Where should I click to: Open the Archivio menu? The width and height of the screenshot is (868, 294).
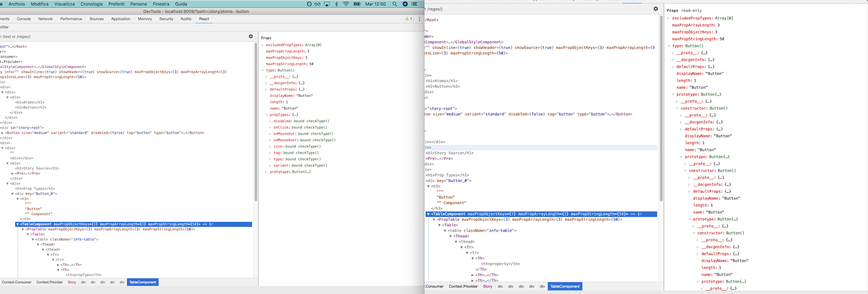tap(17, 4)
